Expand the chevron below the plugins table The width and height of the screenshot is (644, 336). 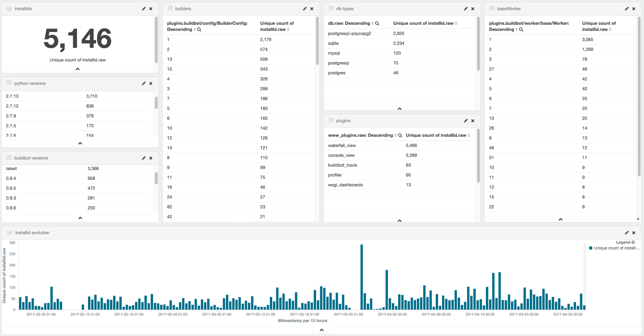click(400, 221)
